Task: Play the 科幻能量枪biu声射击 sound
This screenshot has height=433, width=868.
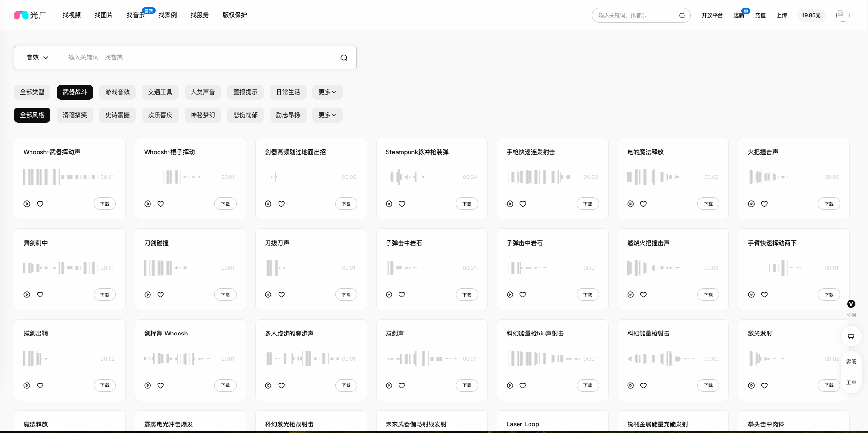Action: click(510, 385)
